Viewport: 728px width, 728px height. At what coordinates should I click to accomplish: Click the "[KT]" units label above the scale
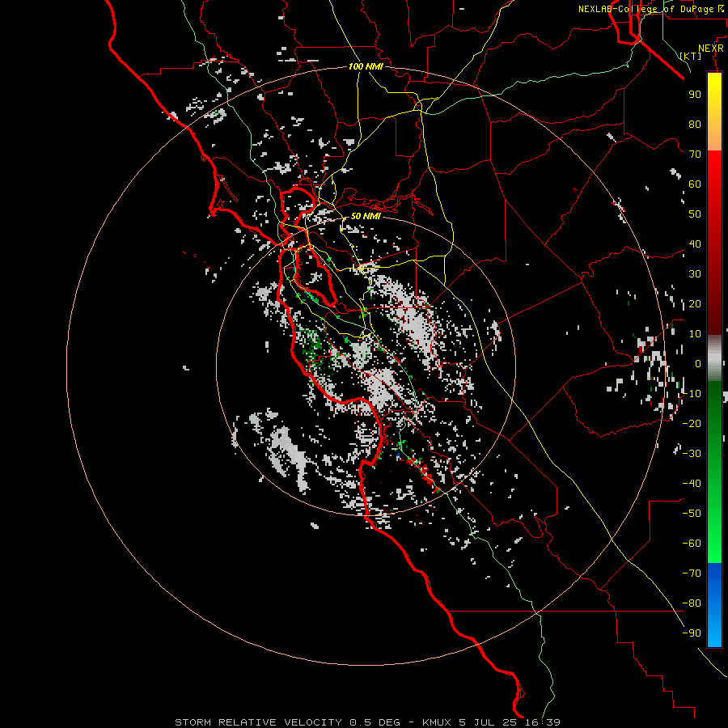[x=691, y=56]
